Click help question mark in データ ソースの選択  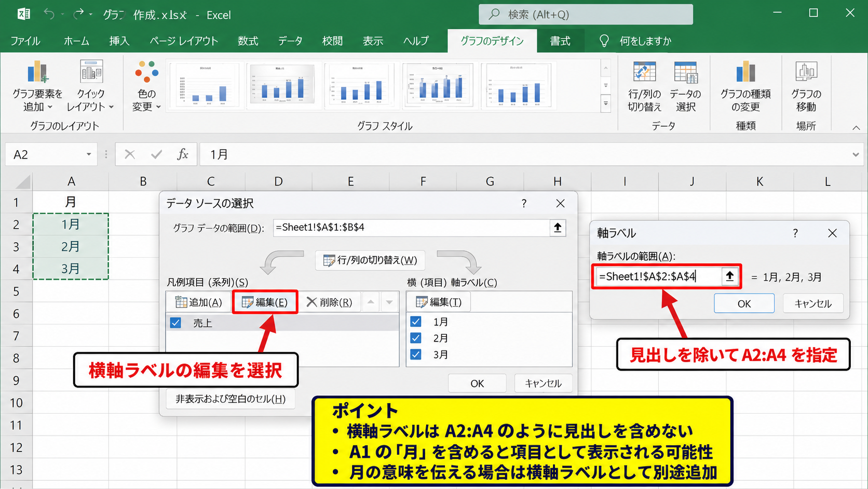[x=524, y=203]
